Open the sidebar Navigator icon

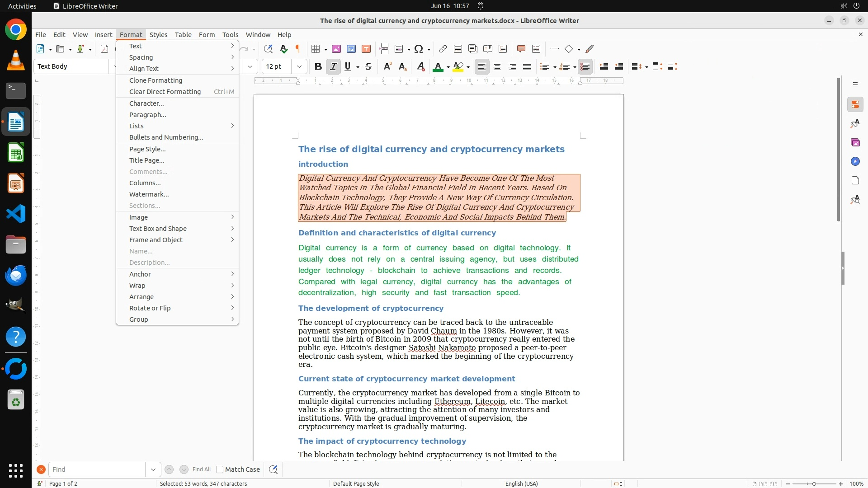(855, 161)
